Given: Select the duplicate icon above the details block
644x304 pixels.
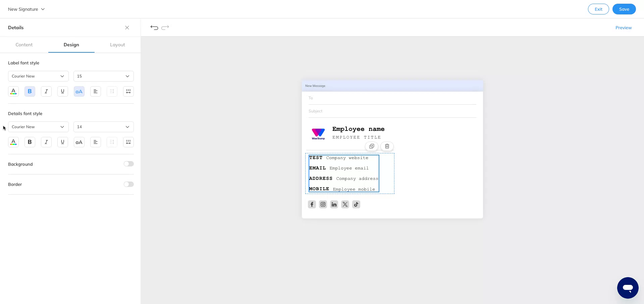Looking at the screenshot, I should tap(372, 146).
